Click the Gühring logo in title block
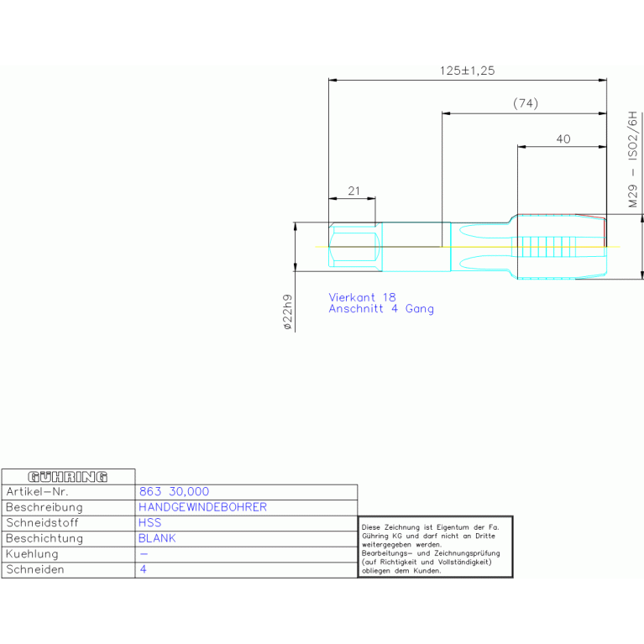 (68, 477)
